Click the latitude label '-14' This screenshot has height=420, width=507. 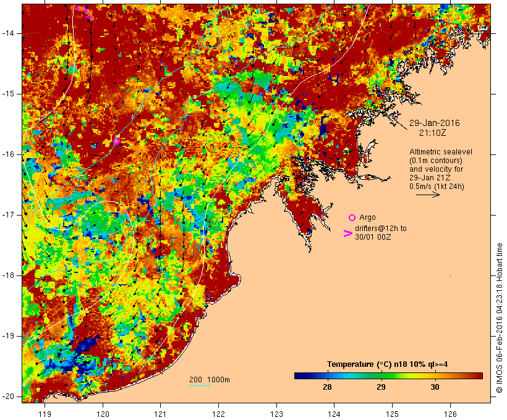[x=7, y=33]
